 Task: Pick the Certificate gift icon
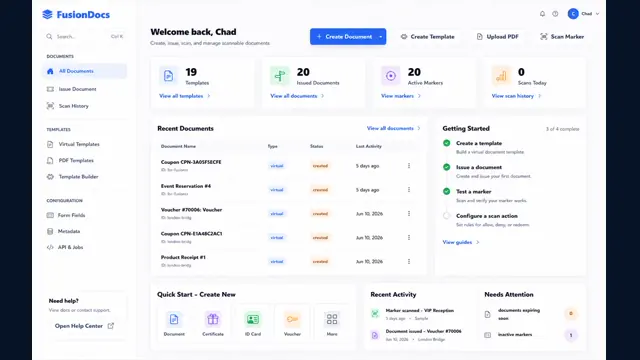[213, 319]
